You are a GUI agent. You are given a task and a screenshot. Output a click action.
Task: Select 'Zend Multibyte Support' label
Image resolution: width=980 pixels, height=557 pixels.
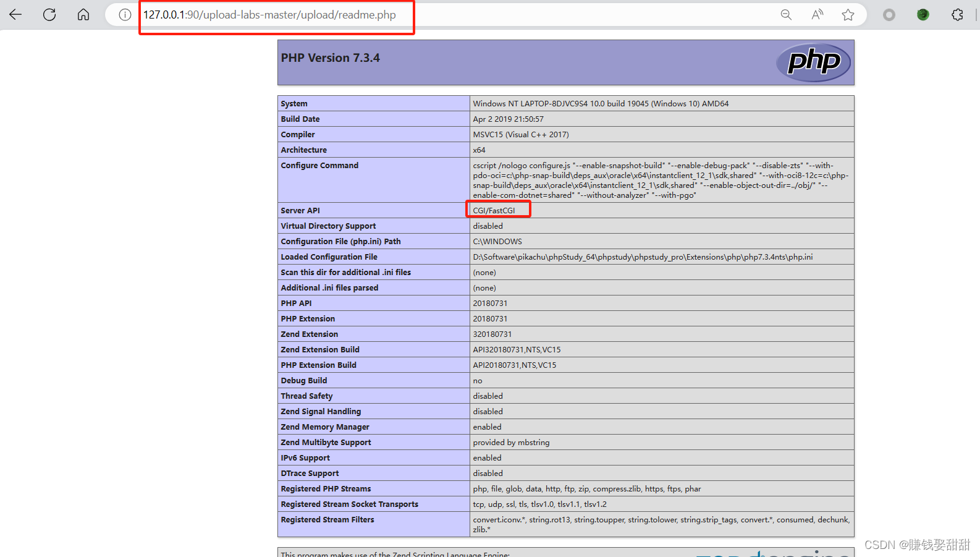[326, 443]
